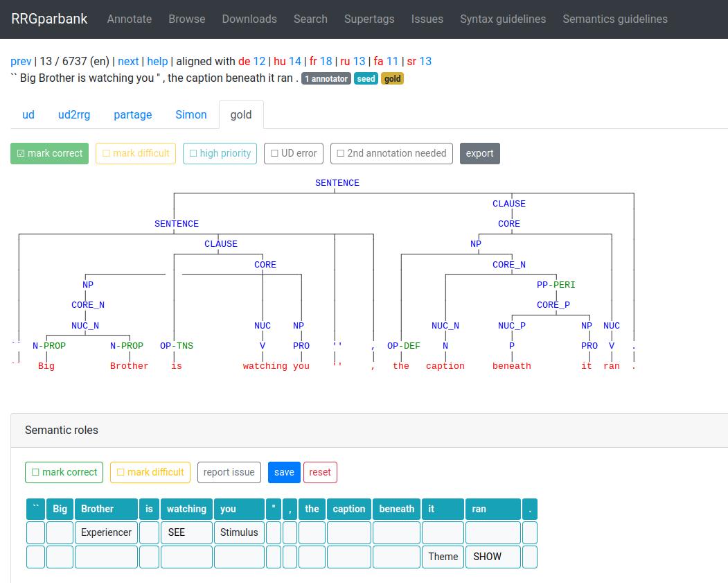Enable the 'high priority' checkbox

(x=220, y=153)
